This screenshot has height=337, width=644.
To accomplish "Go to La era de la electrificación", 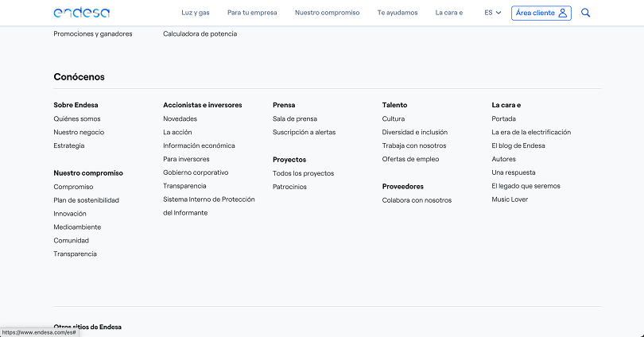I will tap(531, 132).
